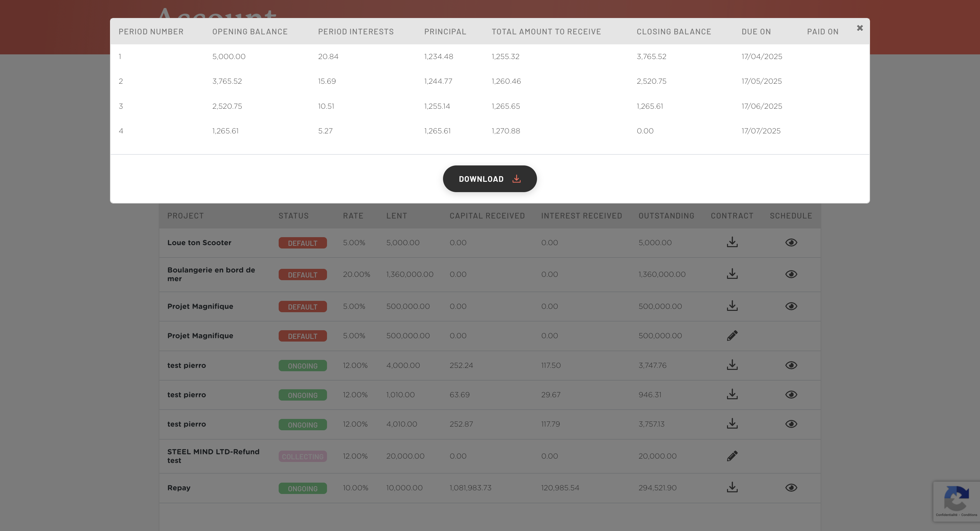Click opening balance 5,000.00 in period 1

(229, 56)
